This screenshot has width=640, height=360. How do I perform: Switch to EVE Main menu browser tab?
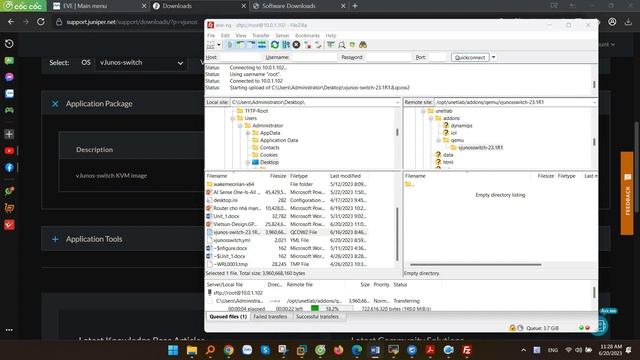(100, 6)
